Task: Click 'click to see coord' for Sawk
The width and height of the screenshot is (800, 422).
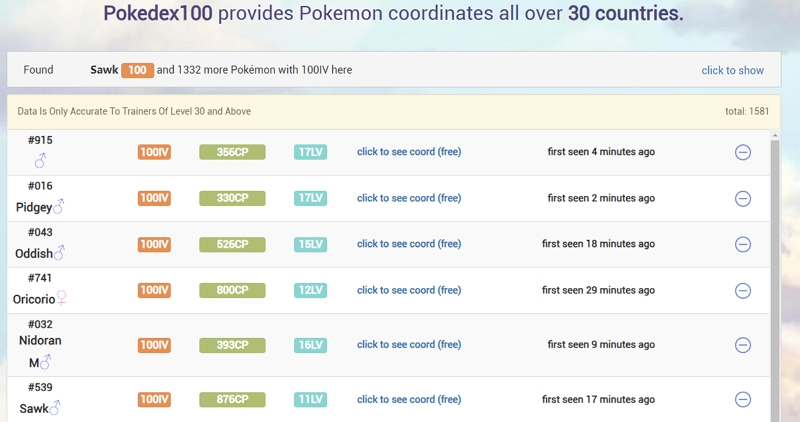Action: 409,399
